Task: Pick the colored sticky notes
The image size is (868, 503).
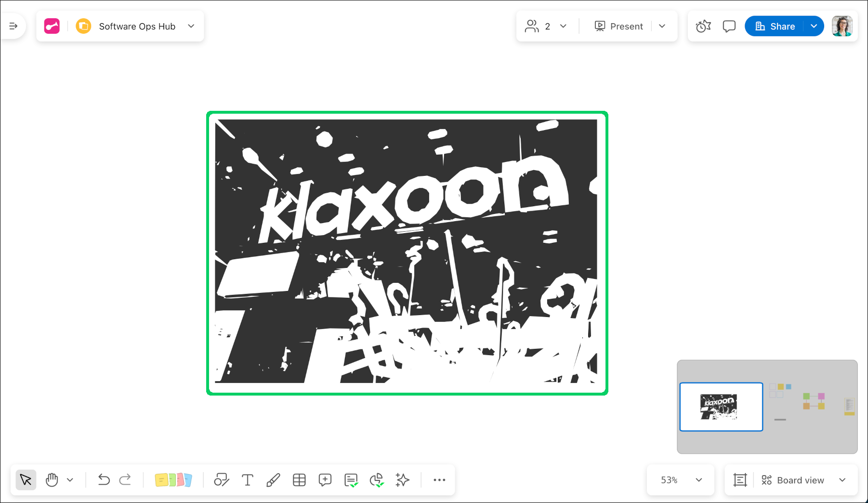Action: 173,480
